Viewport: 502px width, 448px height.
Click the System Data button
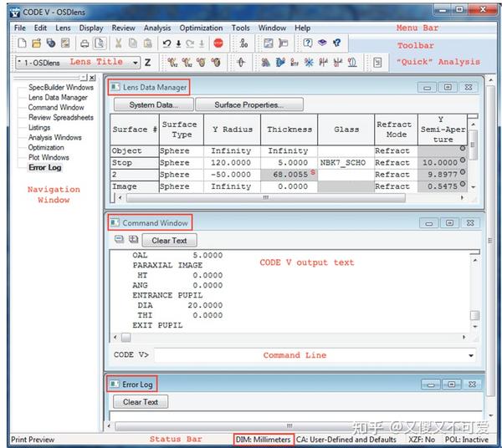tap(154, 104)
